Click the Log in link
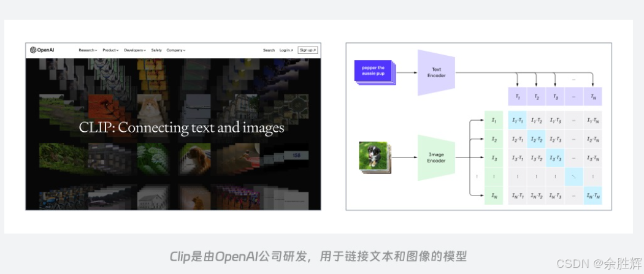This screenshot has height=274, width=644. [x=286, y=50]
